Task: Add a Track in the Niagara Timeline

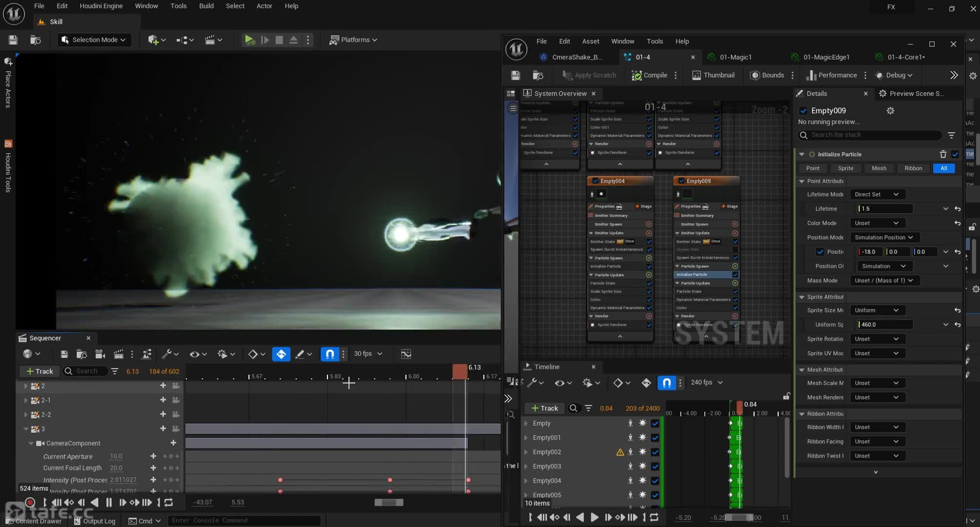Action: coord(544,408)
